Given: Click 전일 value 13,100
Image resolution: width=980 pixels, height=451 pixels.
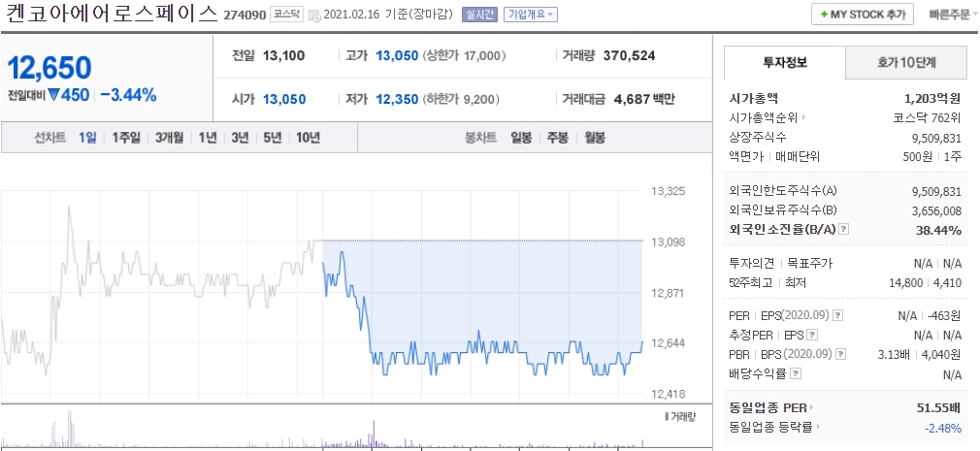Looking at the screenshot, I should [283, 55].
